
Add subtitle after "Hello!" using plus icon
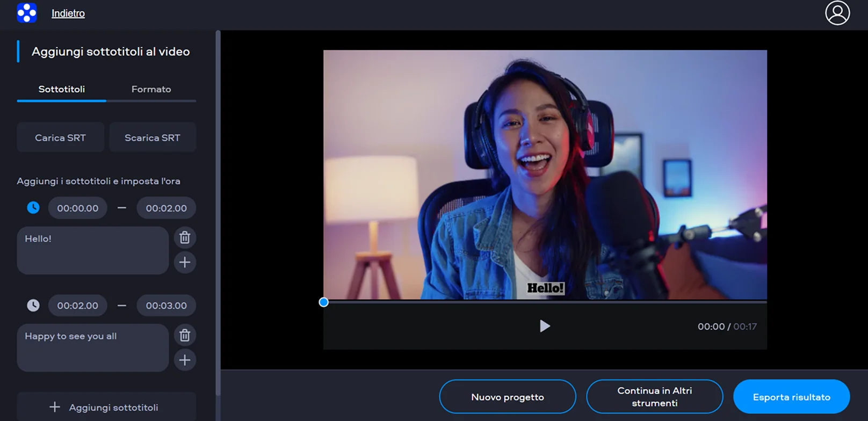coord(185,262)
